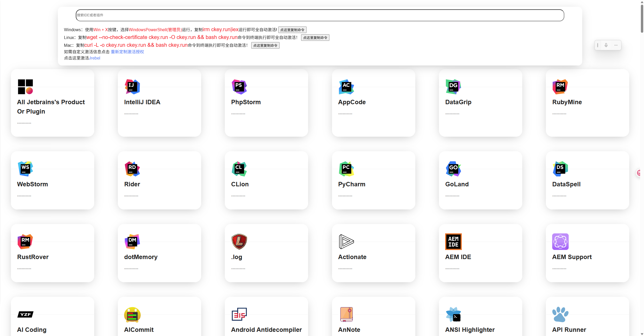Click the DataSpell DS icon
This screenshot has height=336, width=644.
click(x=560, y=169)
